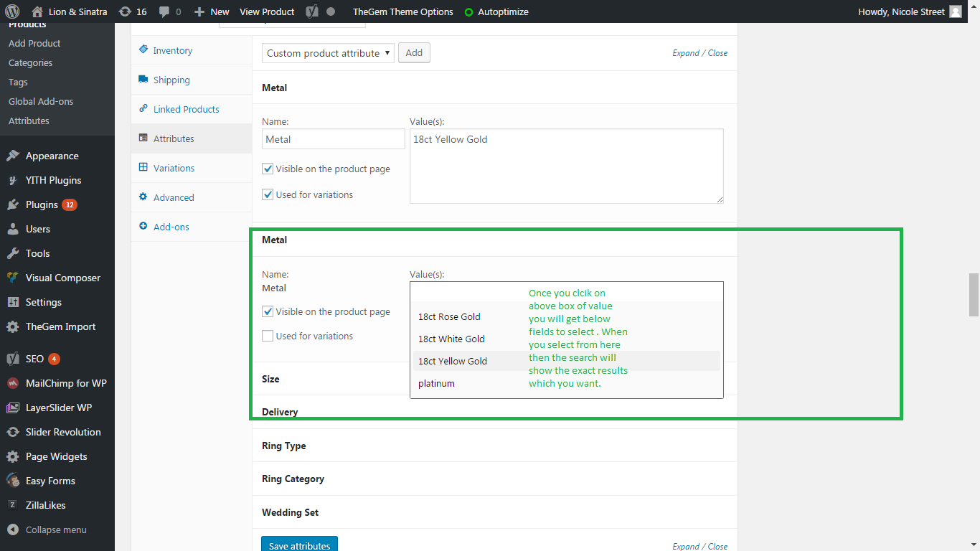This screenshot has width=980, height=551.
Task: Enable 'Used for variations' on second Metal
Action: pos(268,336)
